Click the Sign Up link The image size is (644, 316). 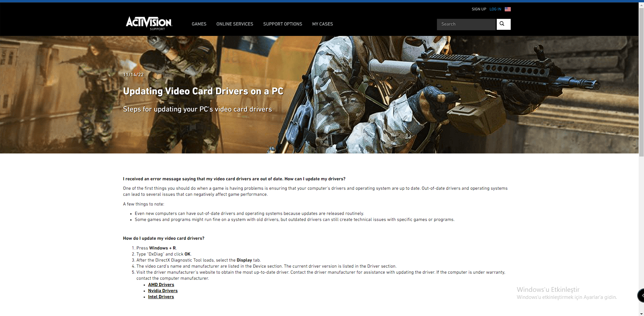[479, 9]
